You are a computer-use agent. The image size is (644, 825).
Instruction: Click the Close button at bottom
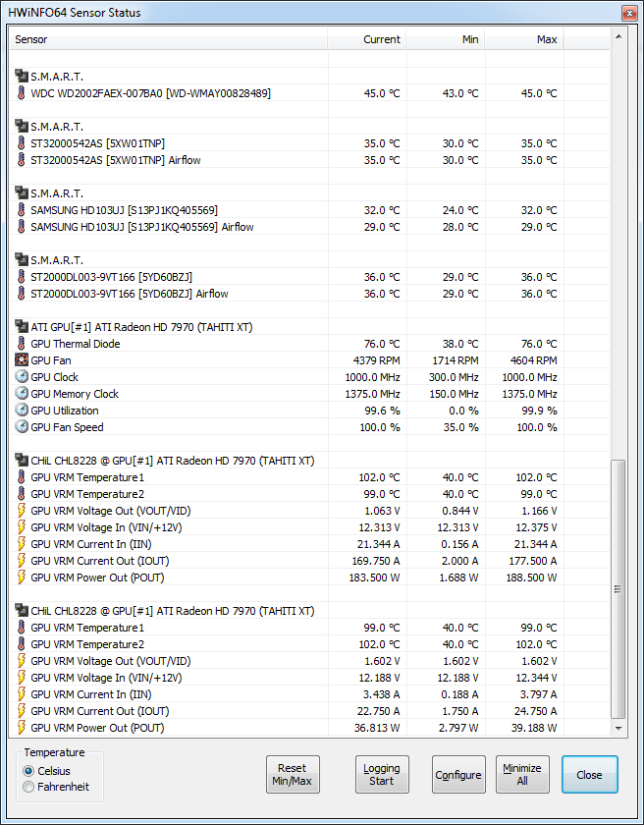[589, 775]
